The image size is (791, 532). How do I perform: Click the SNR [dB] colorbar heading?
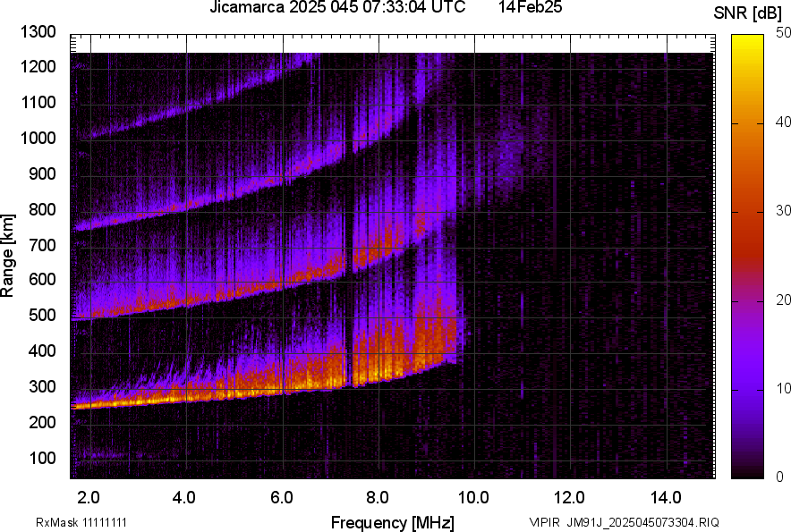(x=748, y=13)
